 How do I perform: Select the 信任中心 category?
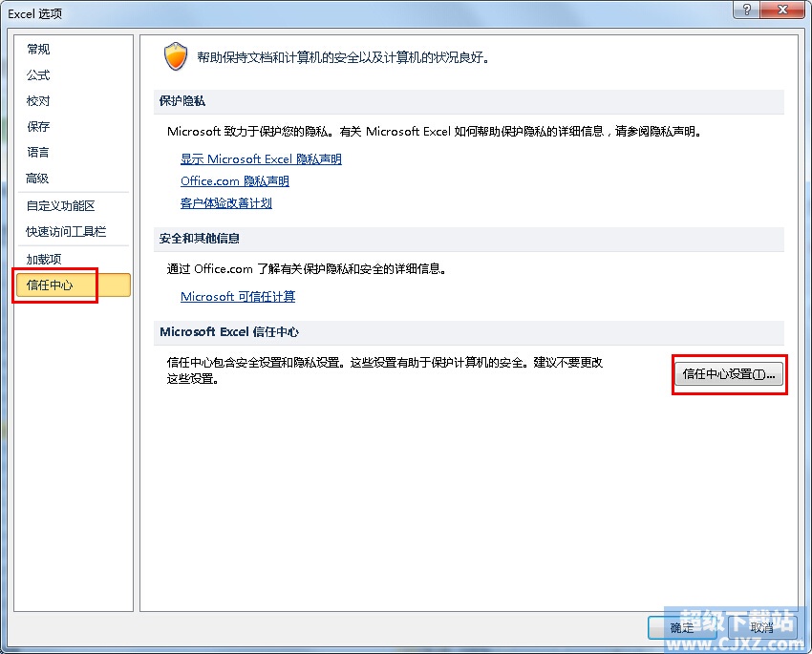click(x=73, y=285)
